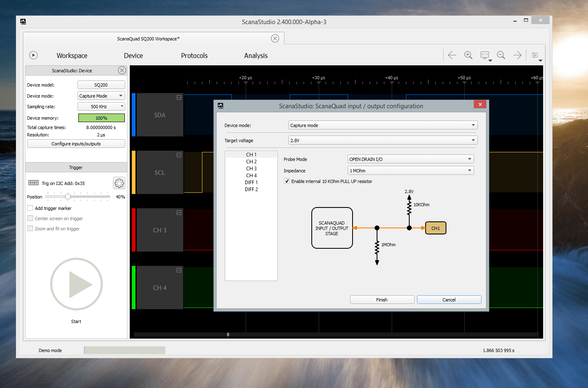588x388 pixels.
Task: Click the right arrow navigation icon
Action: [x=517, y=55]
